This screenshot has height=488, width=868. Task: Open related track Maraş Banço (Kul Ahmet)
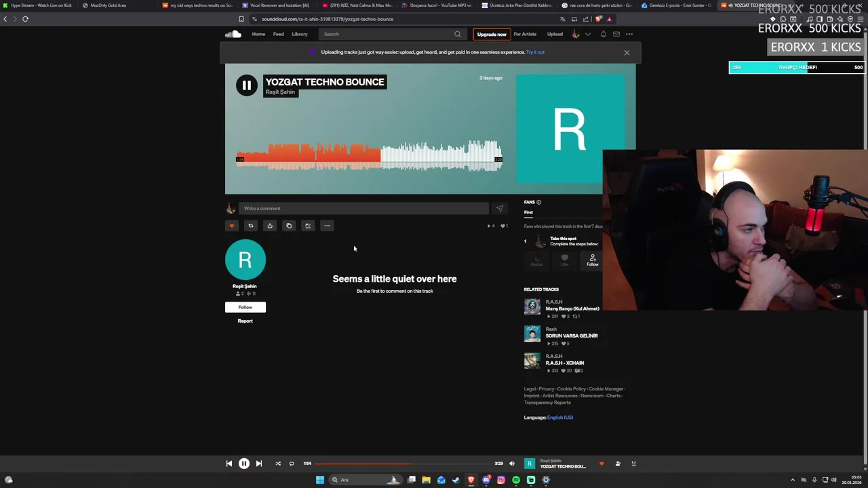(572, 308)
